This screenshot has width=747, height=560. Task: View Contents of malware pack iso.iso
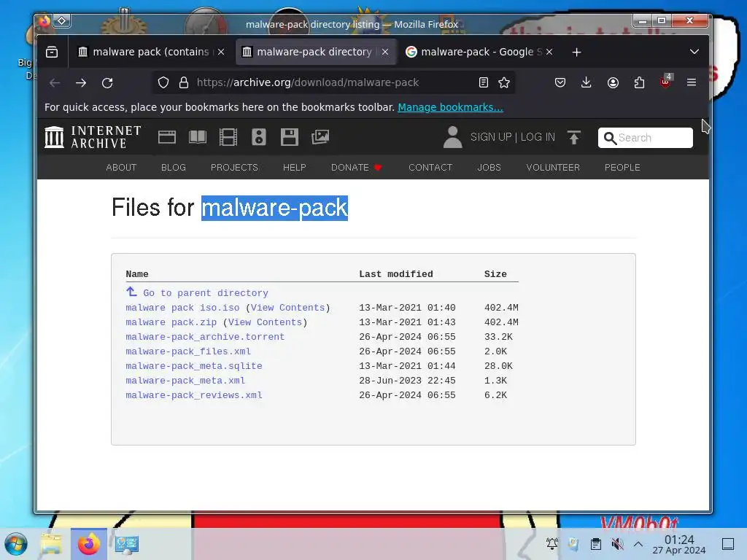[x=287, y=308]
